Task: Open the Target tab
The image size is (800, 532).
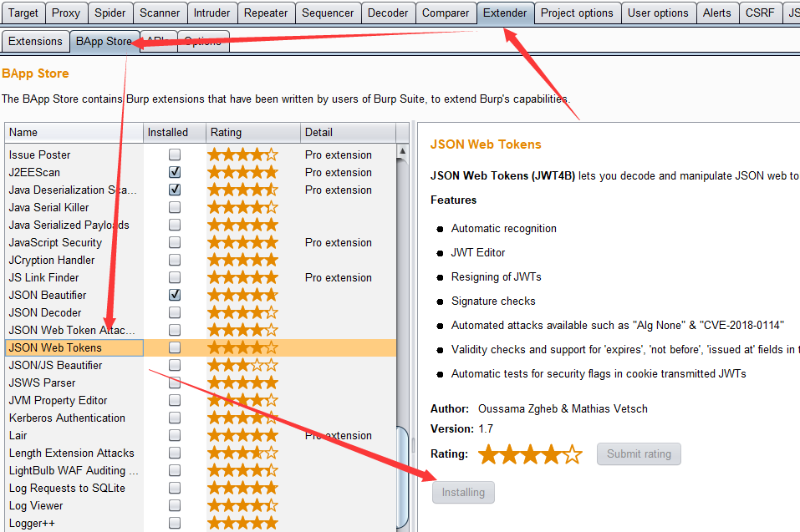Action: point(23,13)
